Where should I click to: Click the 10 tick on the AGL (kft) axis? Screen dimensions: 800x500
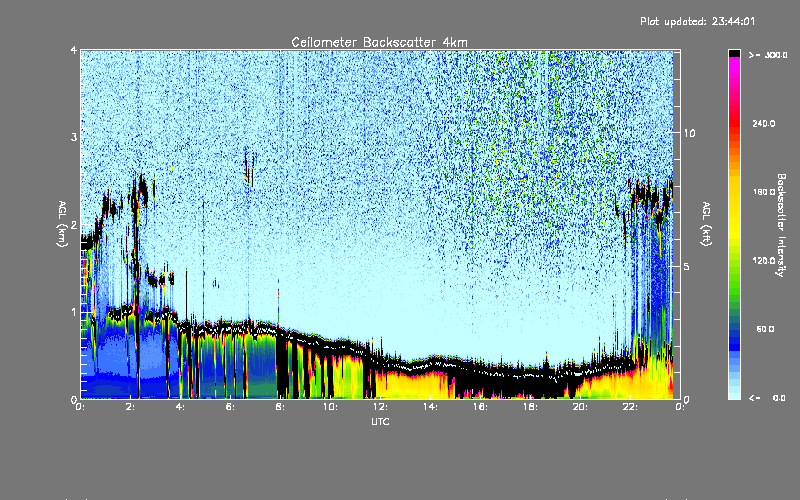[689, 133]
